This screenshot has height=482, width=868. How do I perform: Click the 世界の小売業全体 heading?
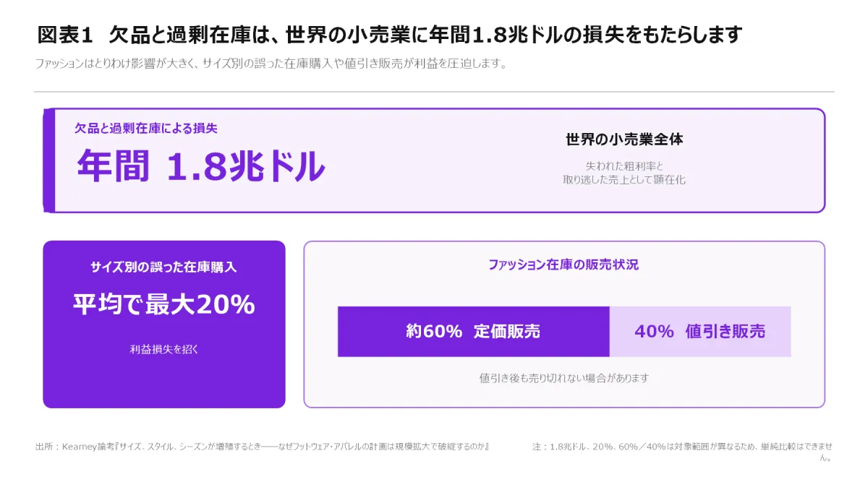pos(624,139)
